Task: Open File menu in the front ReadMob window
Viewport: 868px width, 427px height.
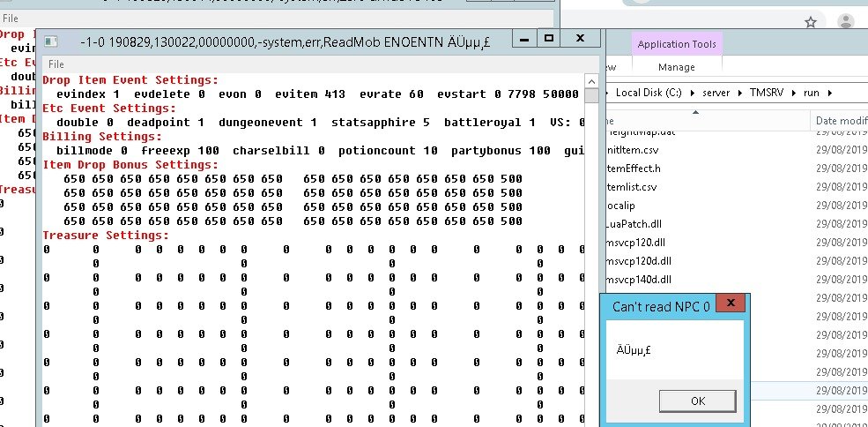Action: (56, 64)
